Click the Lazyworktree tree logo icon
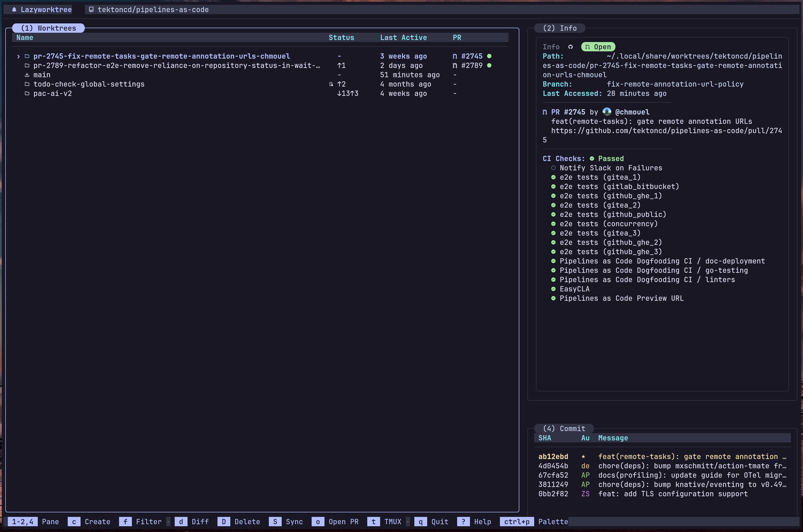The height and width of the screenshot is (532, 803). point(14,10)
